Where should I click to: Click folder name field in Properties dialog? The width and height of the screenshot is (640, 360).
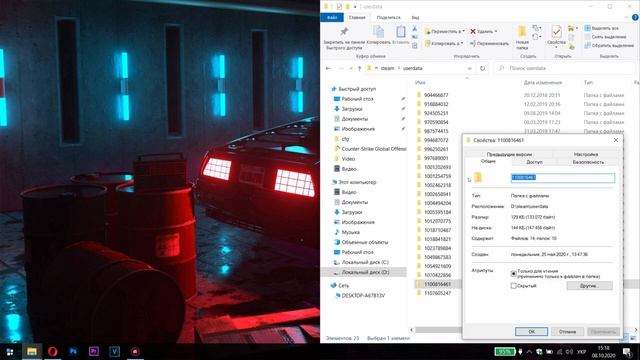click(x=562, y=178)
